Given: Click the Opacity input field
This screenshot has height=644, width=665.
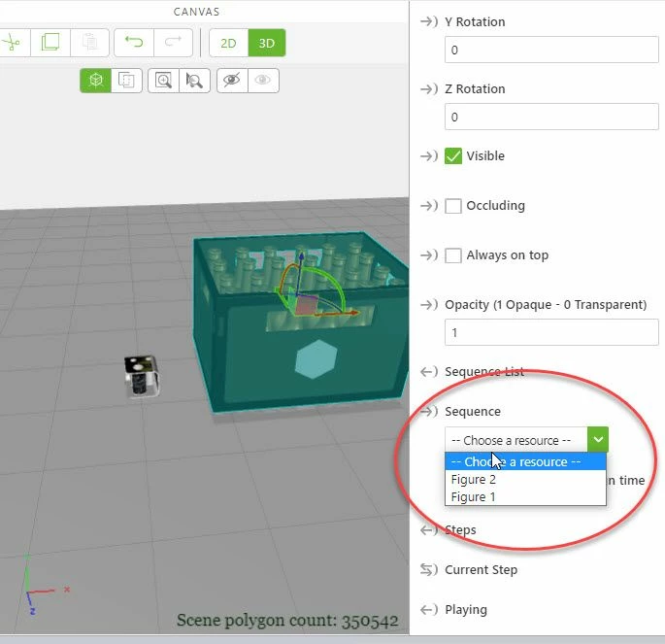Looking at the screenshot, I should pos(551,332).
